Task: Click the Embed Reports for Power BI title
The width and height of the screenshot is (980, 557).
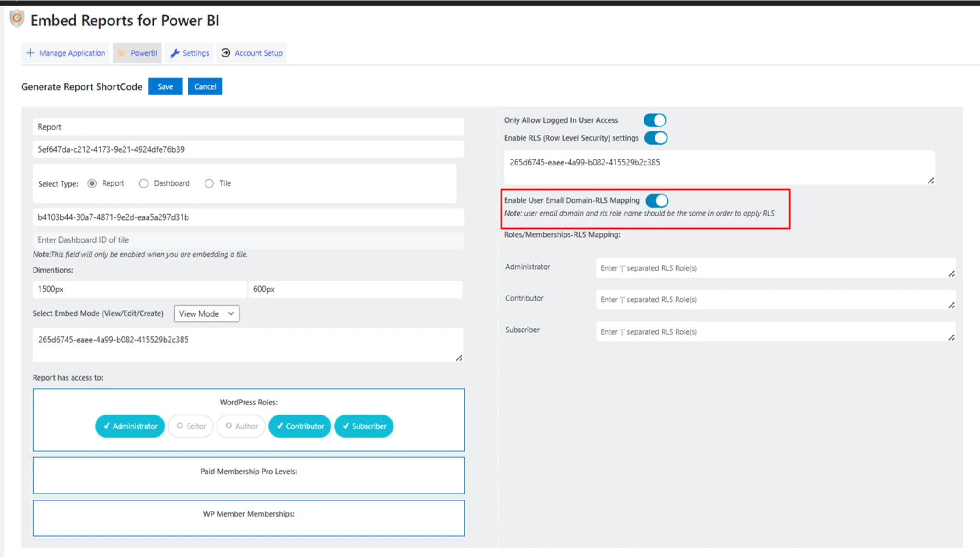Action: point(125,20)
